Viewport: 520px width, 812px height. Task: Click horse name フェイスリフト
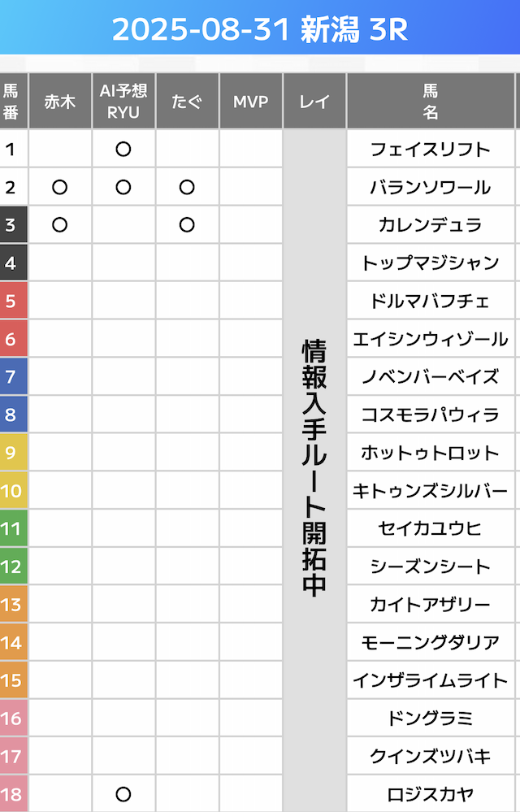coord(431,150)
